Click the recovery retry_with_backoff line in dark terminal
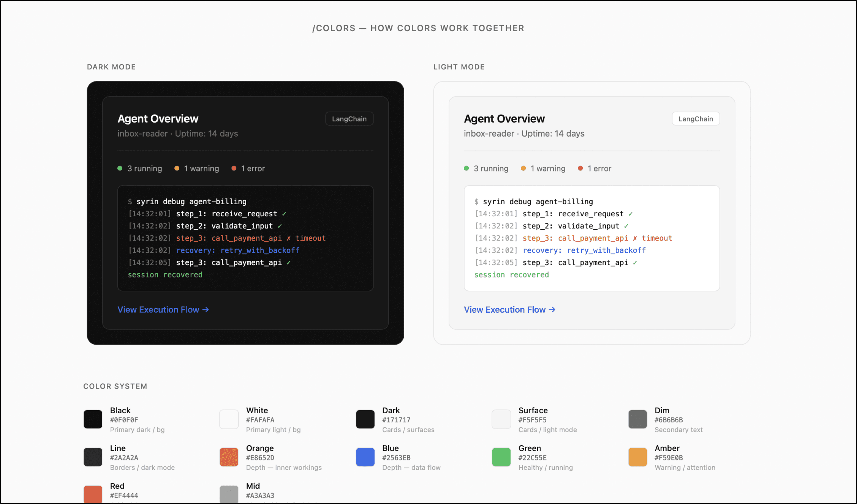Viewport: 857px width, 504px height. [214, 250]
